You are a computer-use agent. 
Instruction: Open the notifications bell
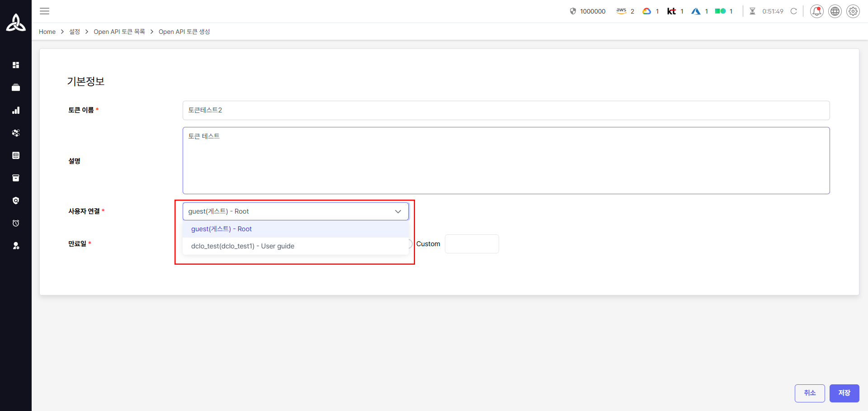click(x=817, y=11)
